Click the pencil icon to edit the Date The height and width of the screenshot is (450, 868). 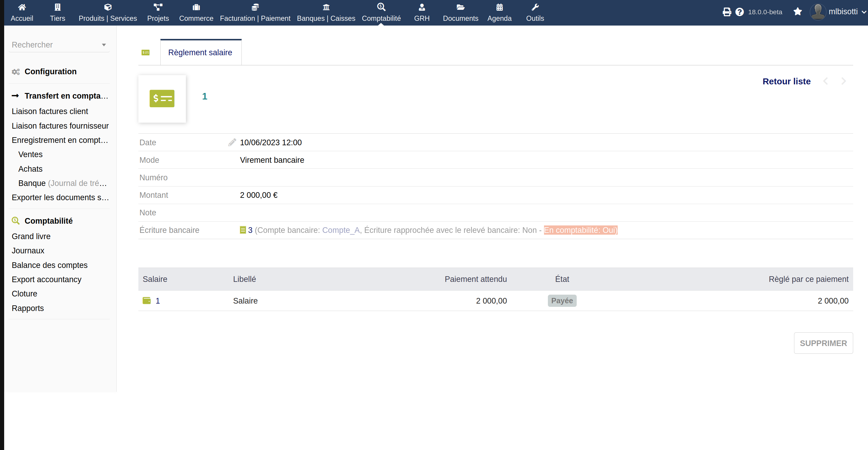(x=232, y=142)
